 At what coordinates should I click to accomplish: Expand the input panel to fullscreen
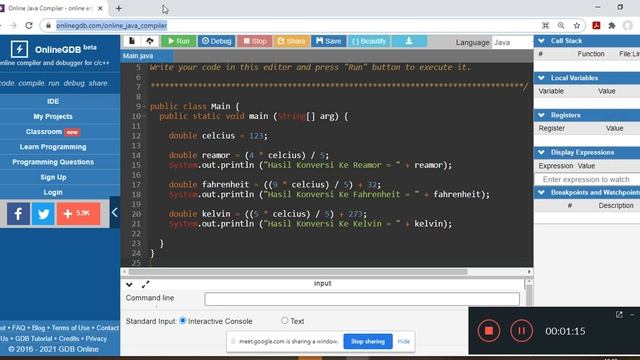tap(146, 284)
